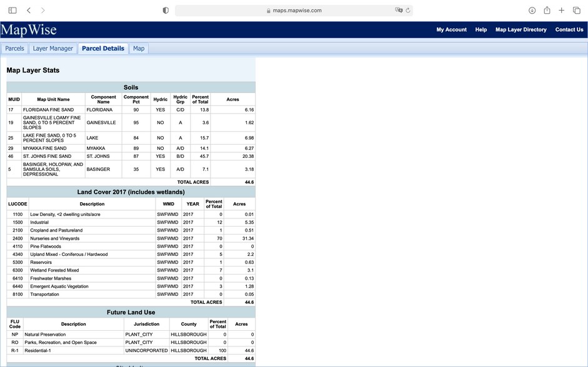Viewport: 588px width, 367px height.
Task: Switch to the Parcels tab
Action: coord(14,49)
